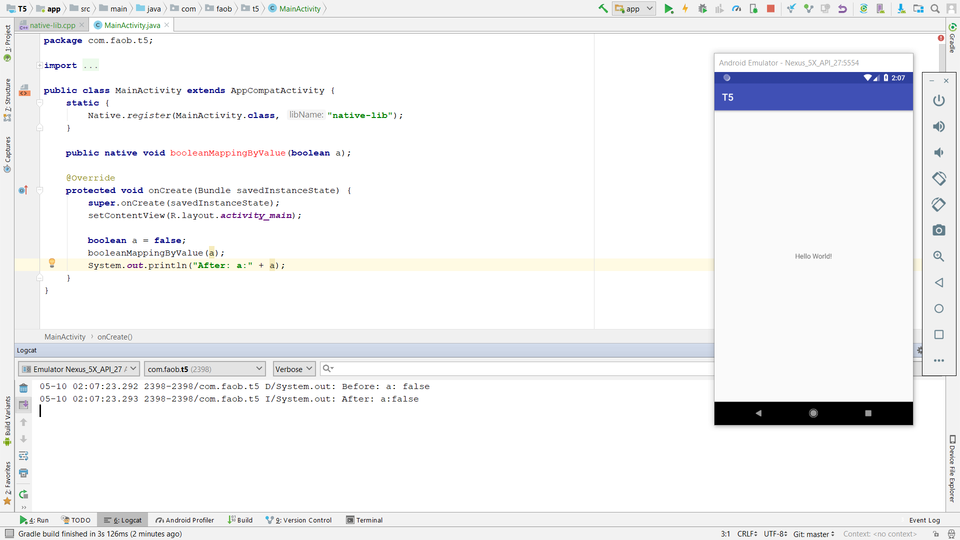This screenshot has height=540, width=960.
Task: Take an emulator screenshot with camera icon
Action: (939, 230)
